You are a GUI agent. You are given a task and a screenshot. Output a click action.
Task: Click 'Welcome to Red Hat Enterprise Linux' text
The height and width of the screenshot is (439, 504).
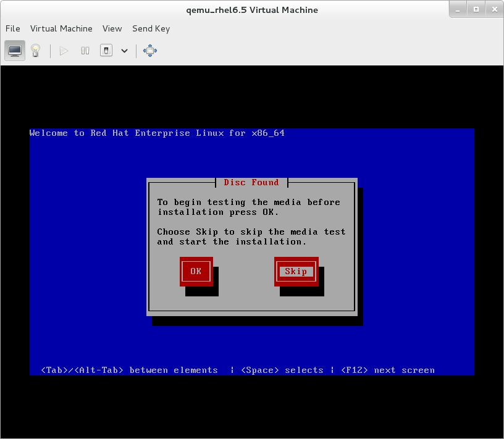127,133
